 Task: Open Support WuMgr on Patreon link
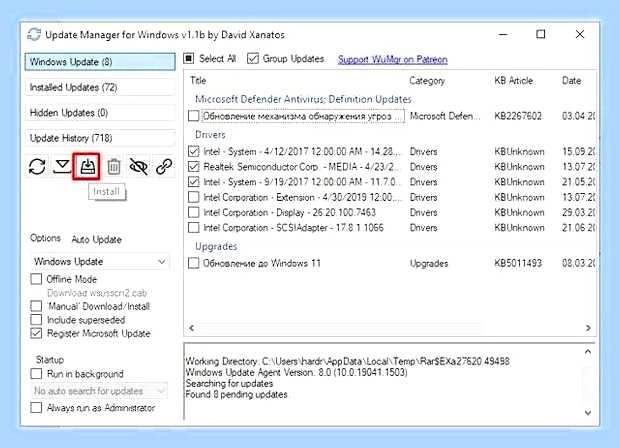[x=393, y=59]
